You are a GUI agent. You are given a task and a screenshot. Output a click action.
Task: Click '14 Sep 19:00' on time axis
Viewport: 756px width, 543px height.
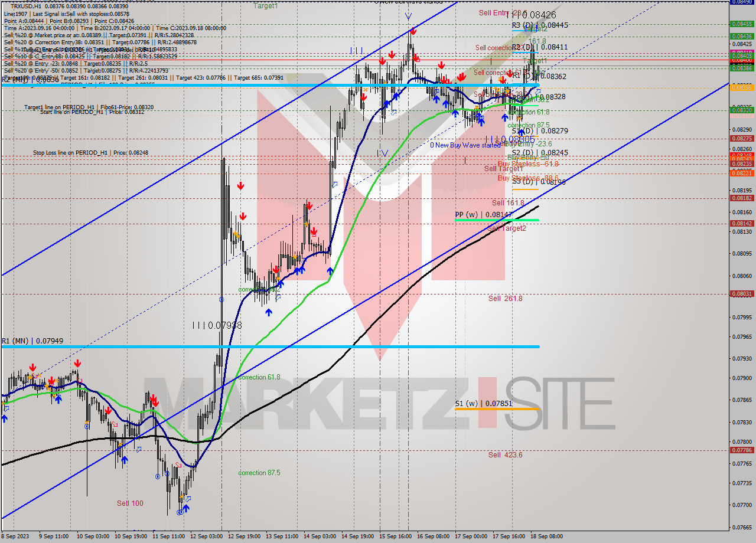[x=357, y=537]
